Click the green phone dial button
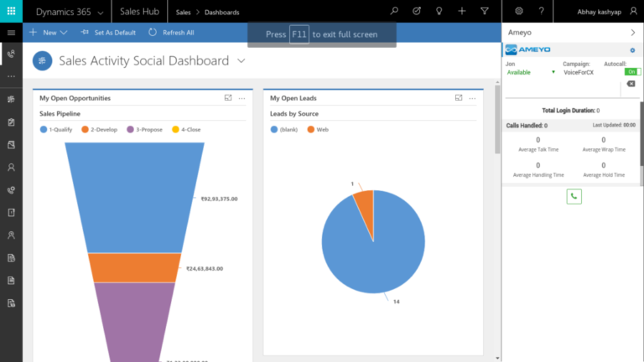 tap(574, 197)
